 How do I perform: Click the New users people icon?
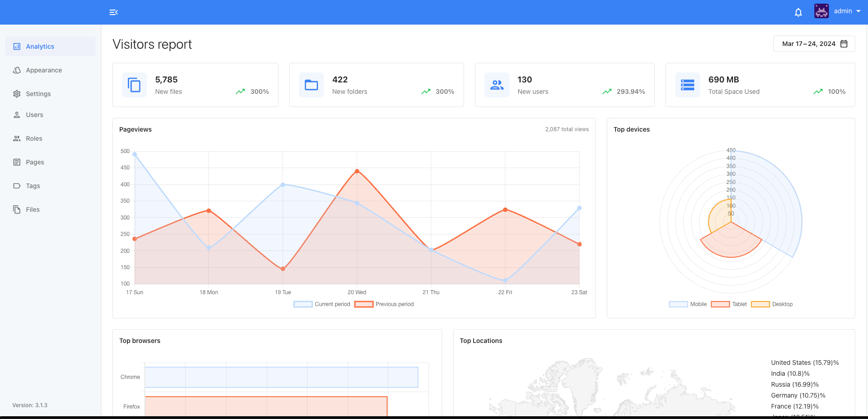tap(497, 85)
